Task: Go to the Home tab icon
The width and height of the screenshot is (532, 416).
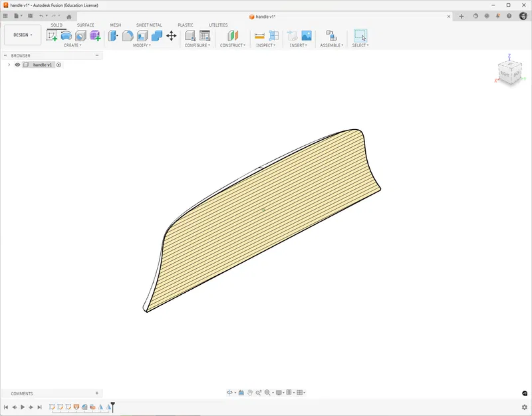Action: click(x=69, y=17)
